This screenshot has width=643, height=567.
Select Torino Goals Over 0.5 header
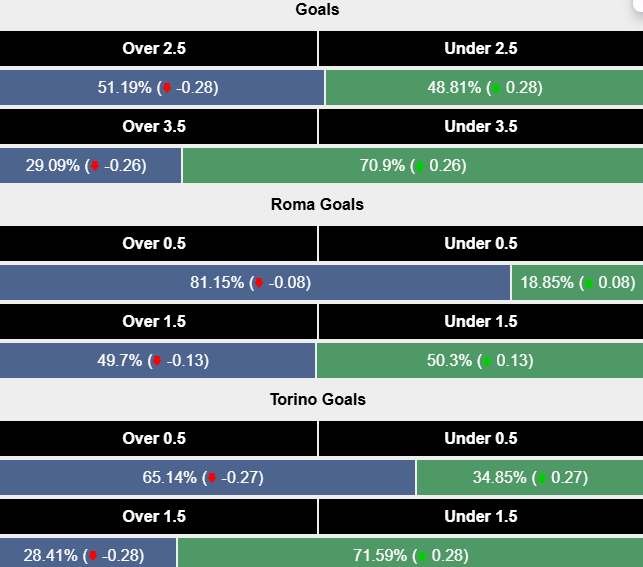pyautogui.click(x=158, y=438)
